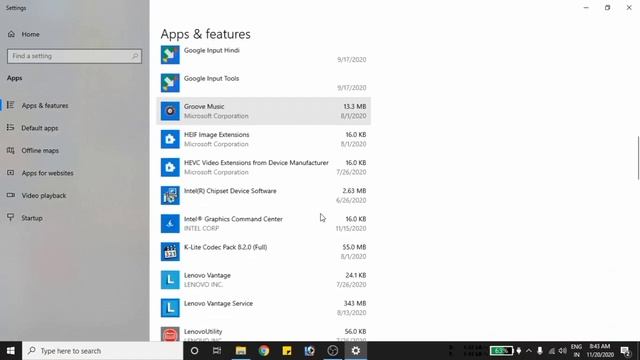Click the Find a setting search box

74,56
